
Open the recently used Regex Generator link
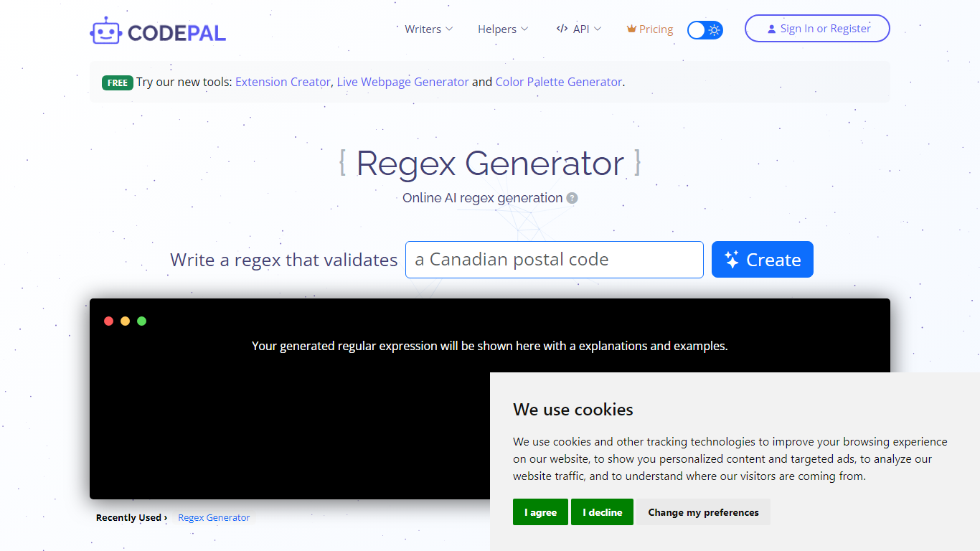(x=214, y=517)
